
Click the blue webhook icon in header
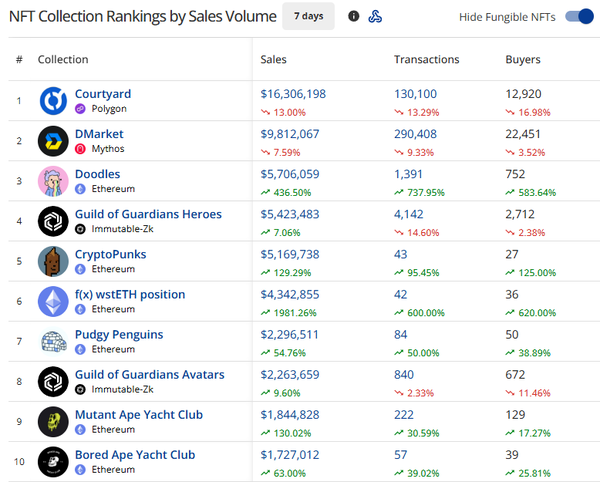coord(375,16)
